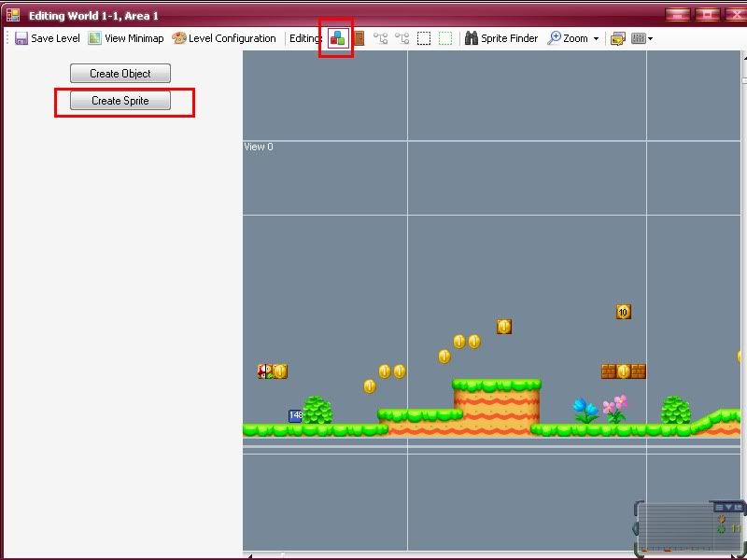The width and height of the screenshot is (747, 560).
Task: Click the "Editing:" toolbar label
Action: click(305, 38)
